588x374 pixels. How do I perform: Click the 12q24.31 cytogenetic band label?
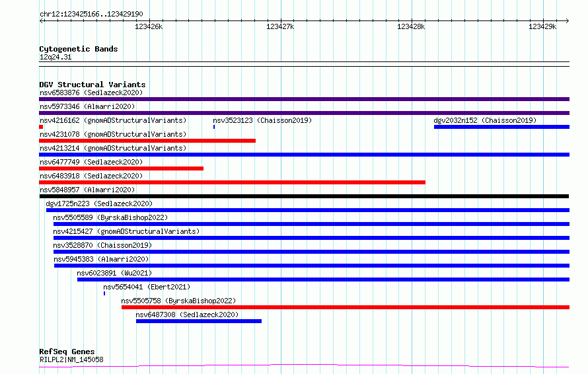(x=55, y=57)
